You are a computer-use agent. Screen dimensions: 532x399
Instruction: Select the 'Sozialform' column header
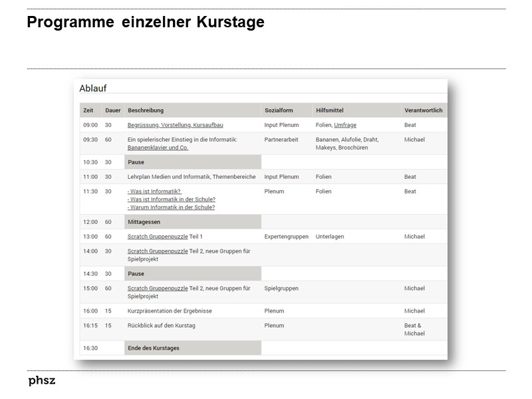tap(277, 110)
